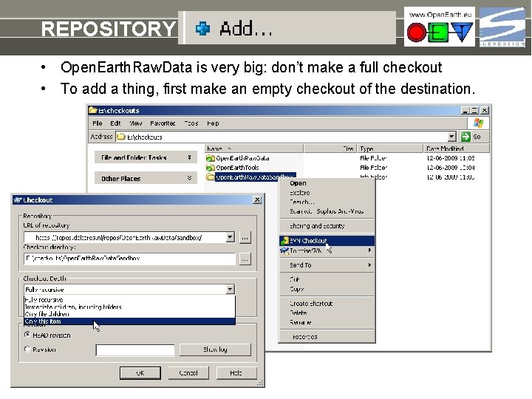Choose Fully recursive depth option

pyautogui.click(x=129, y=299)
